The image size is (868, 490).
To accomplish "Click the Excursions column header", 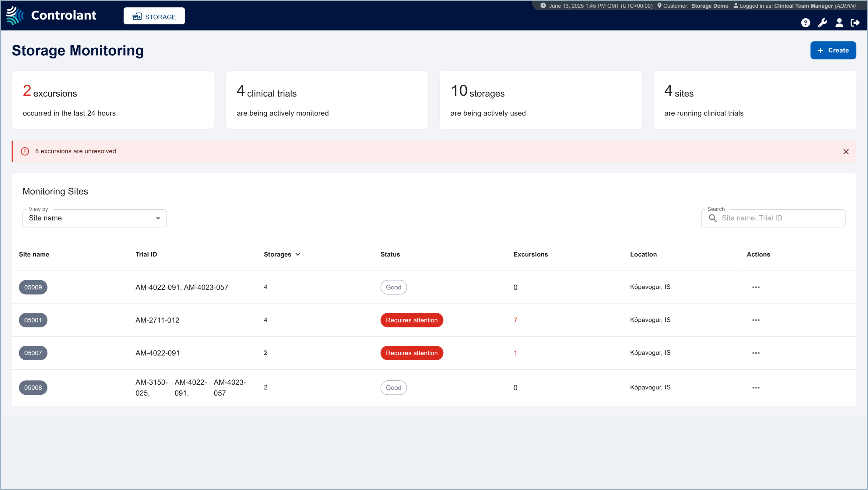I will coord(530,254).
